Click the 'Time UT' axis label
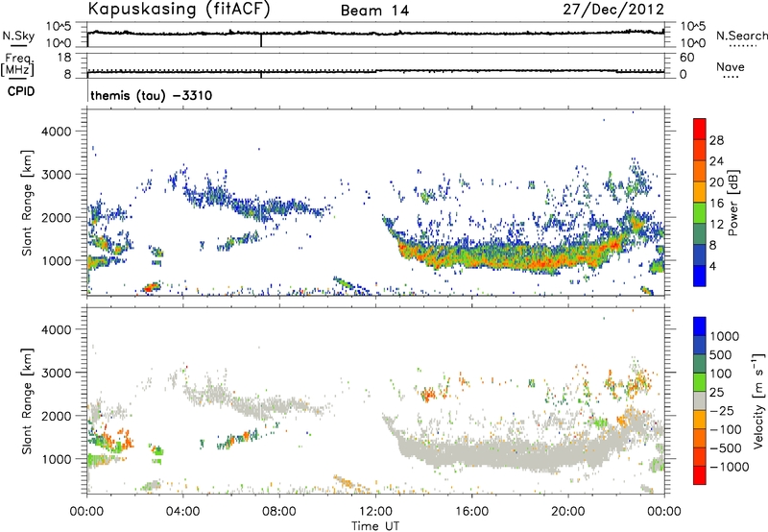The image size is (768, 532). (375, 526)
